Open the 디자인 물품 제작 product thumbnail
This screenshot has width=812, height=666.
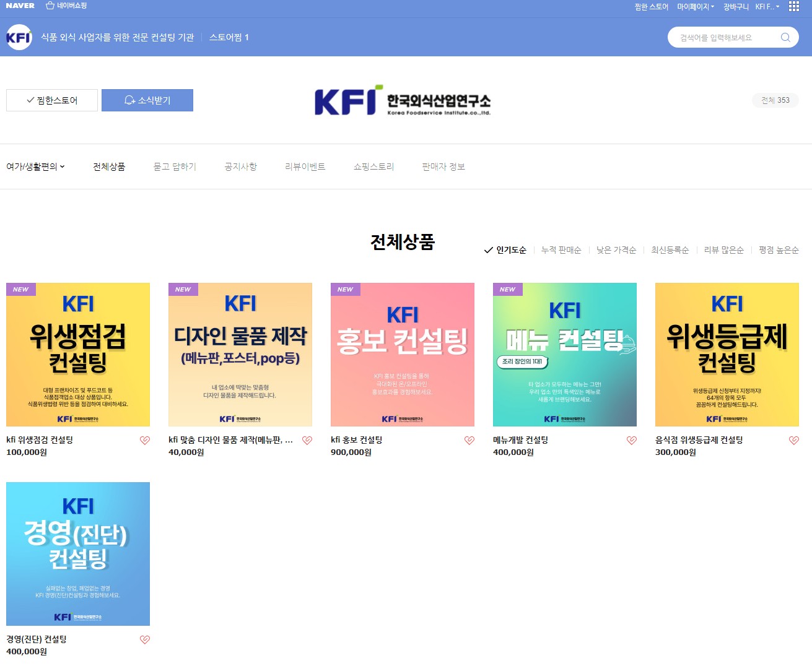[240, 355]
